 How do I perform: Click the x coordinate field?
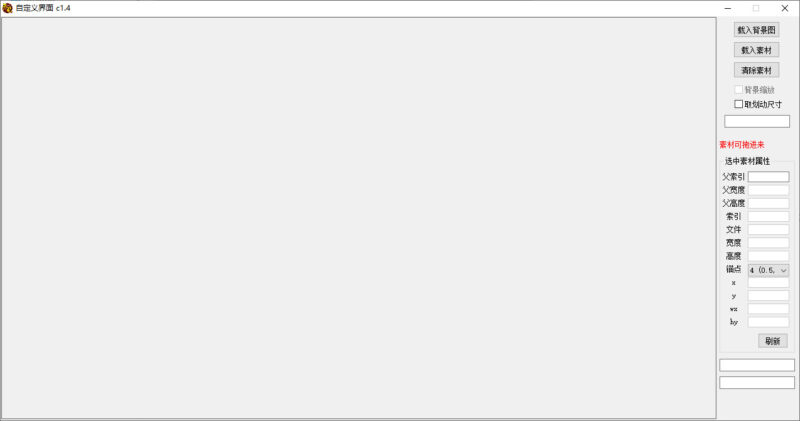768,283
